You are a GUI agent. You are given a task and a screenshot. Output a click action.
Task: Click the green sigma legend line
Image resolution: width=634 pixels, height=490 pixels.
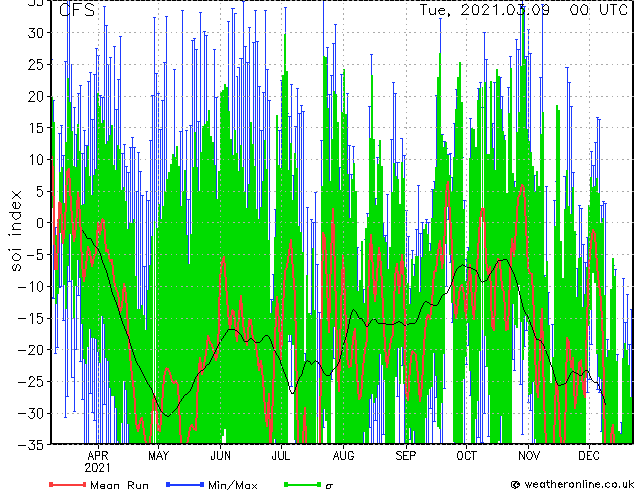pos(303,484)
